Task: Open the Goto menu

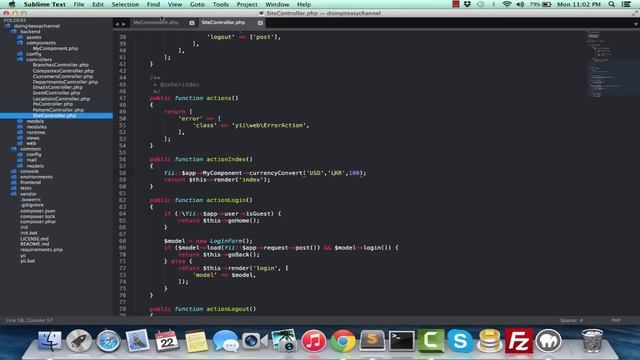Action: coord(197,4)
